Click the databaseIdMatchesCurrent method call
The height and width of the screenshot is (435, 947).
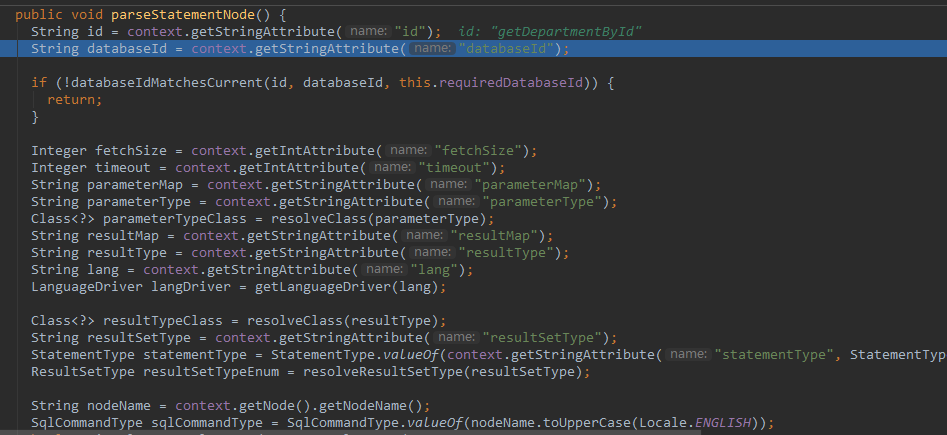[x=167, y=83]
